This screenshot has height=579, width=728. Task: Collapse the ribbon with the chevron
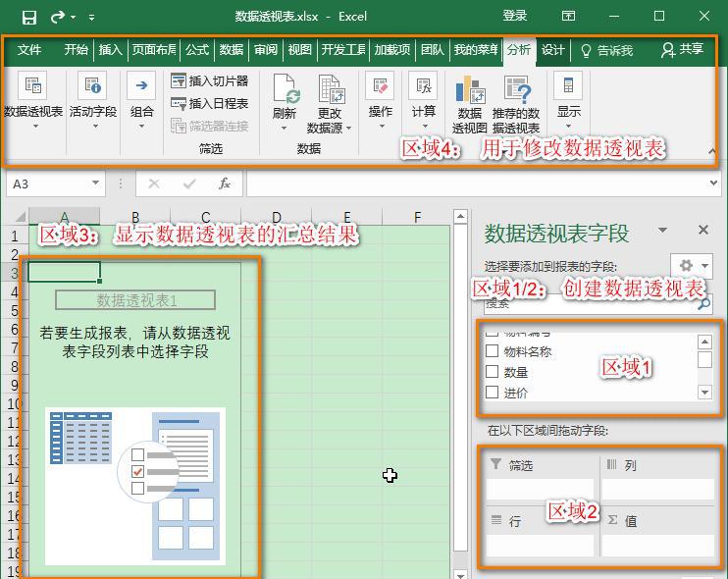[x=711, y=150]
